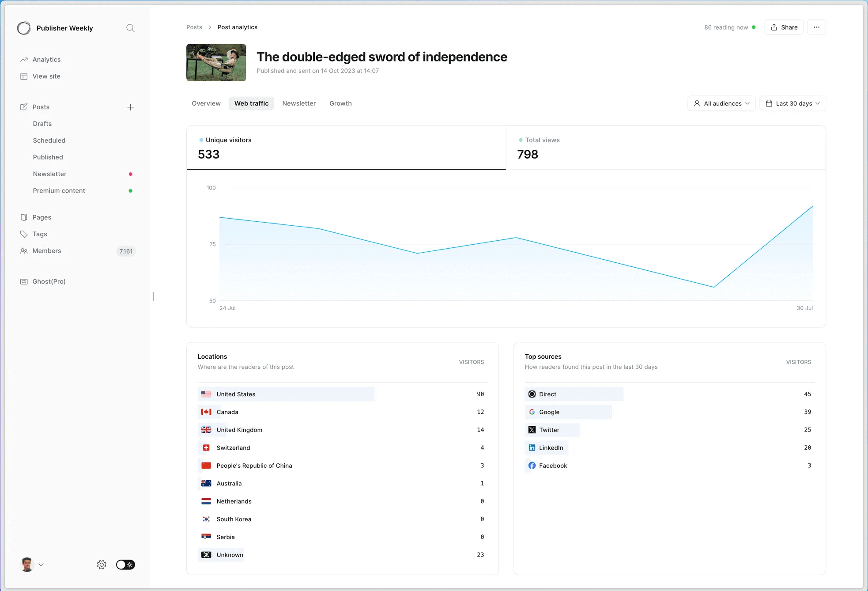
Task: Open Analytics from the sidebar icon
Action: click(24, 60)
